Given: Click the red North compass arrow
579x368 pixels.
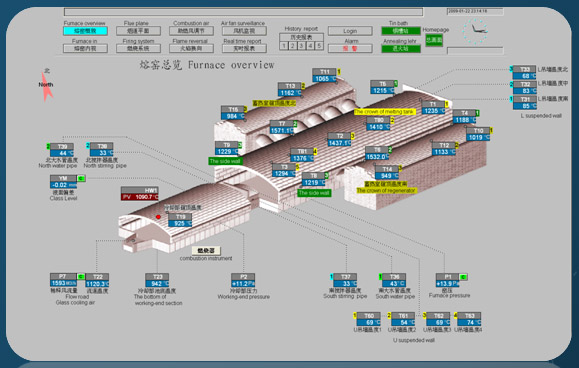Looking at the screenshot, I should 46,87.
